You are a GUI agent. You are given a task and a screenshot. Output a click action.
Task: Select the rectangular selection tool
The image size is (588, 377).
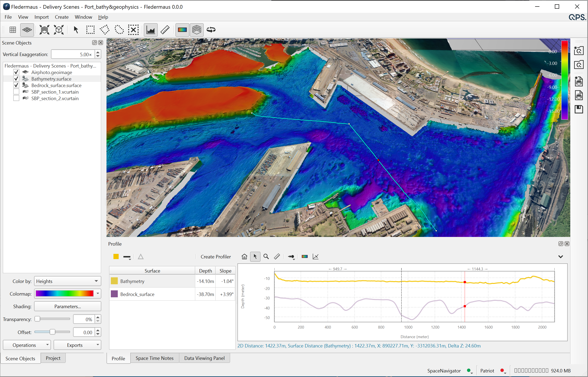90,30
